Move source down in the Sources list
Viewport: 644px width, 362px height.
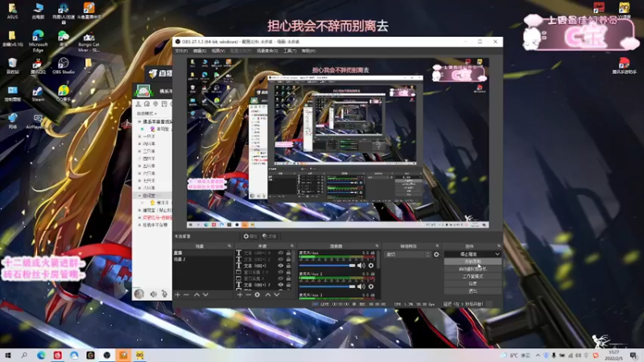[x=277, y=294]
